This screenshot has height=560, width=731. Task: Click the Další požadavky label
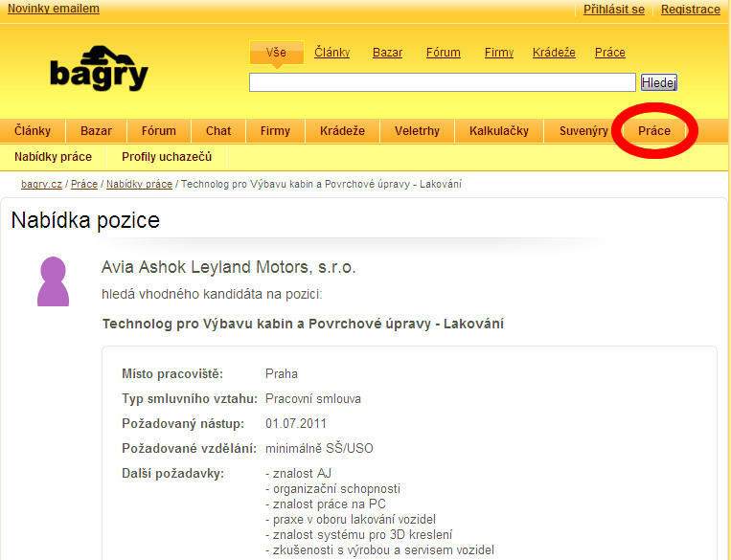click(172, 474)
